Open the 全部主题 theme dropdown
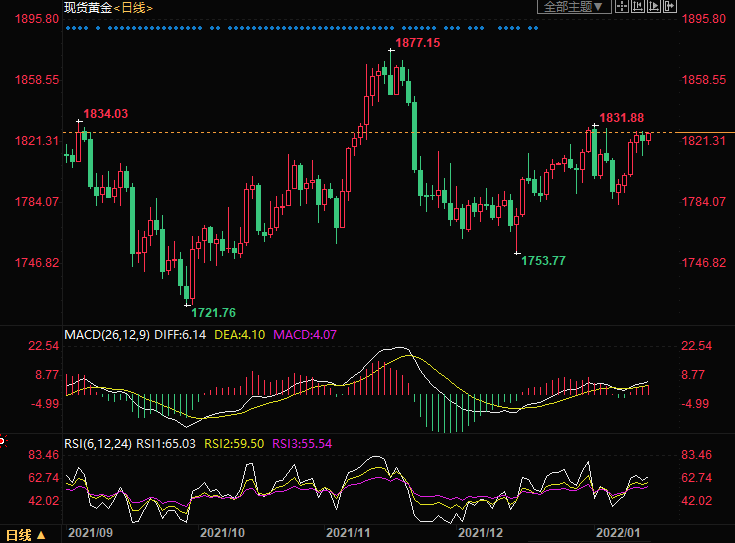735x543 pixels. tap(574, 7)
